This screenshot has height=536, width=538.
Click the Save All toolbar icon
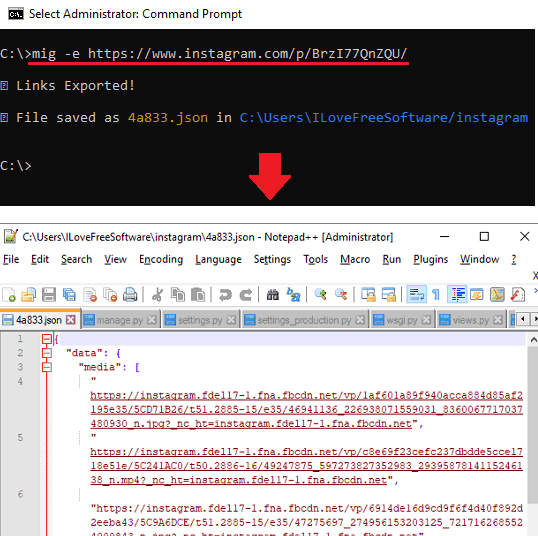[x=69, y=295]
